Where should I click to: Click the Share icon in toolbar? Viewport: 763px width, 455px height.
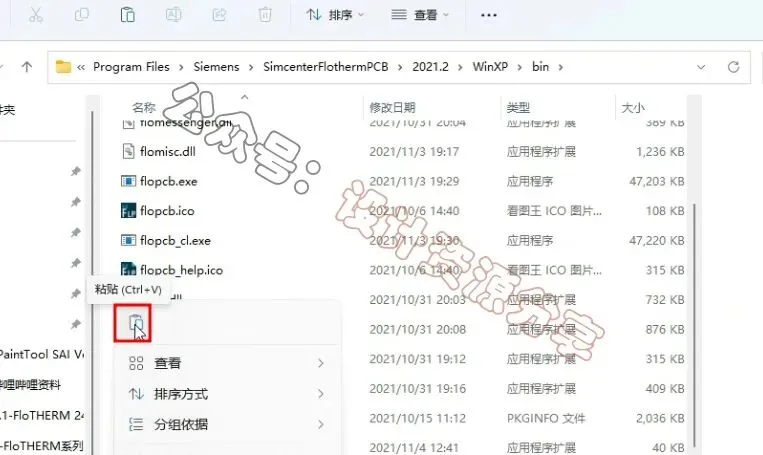219,15
